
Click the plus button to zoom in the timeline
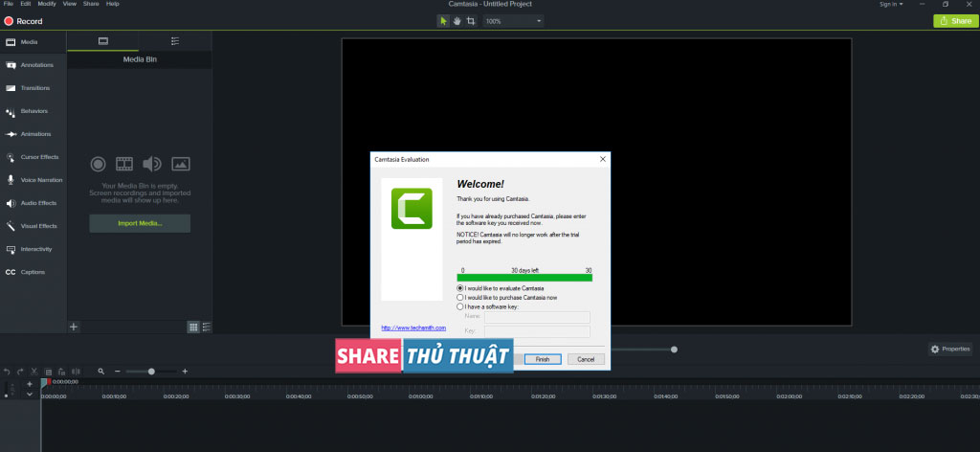(185, 372)
